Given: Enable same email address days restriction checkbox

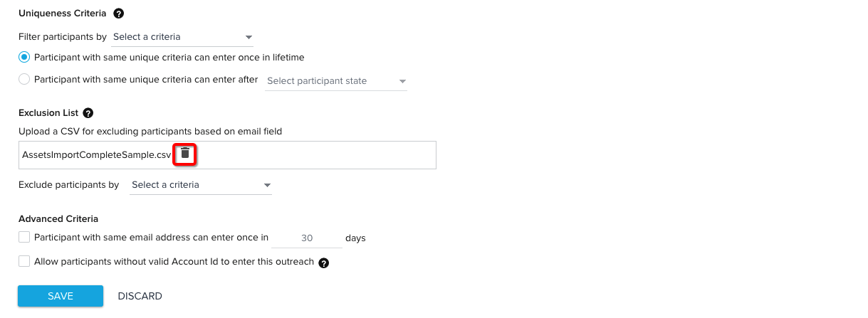Looking at the screenshot, I should click(24, 238).
